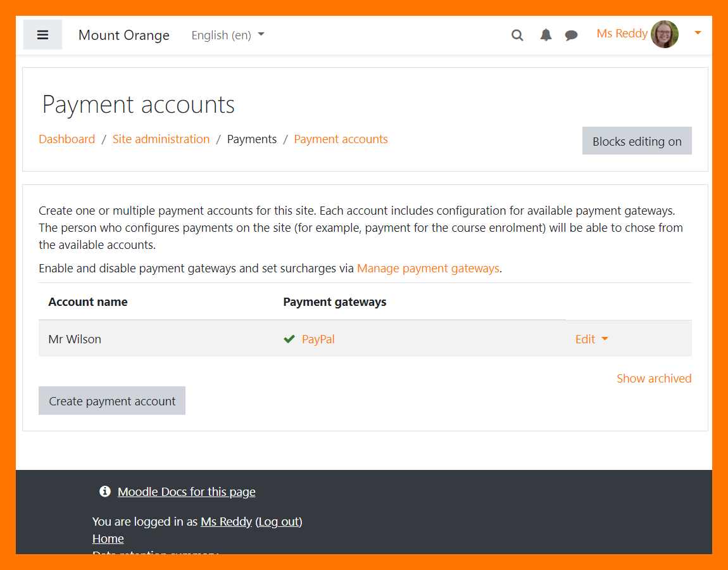
Task: Toggle Blocks editing on
Action: pyautogui.click(x=637, y=141)
